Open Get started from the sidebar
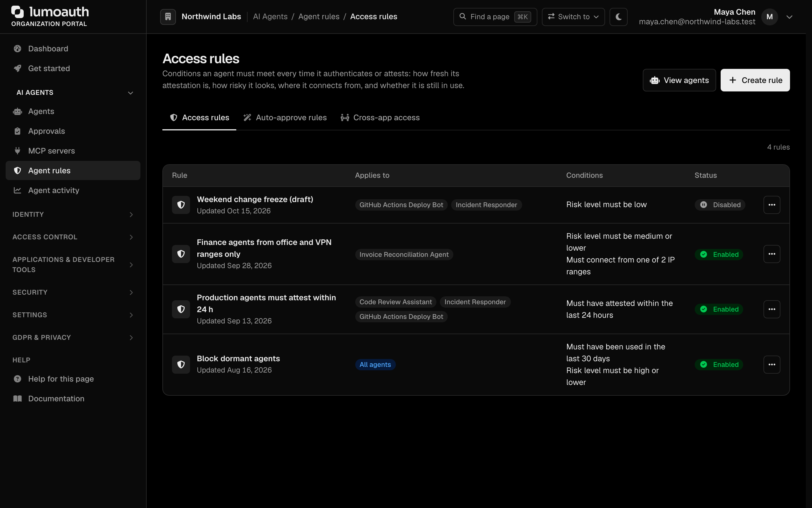The image size is (812, 508). [73, 69]
